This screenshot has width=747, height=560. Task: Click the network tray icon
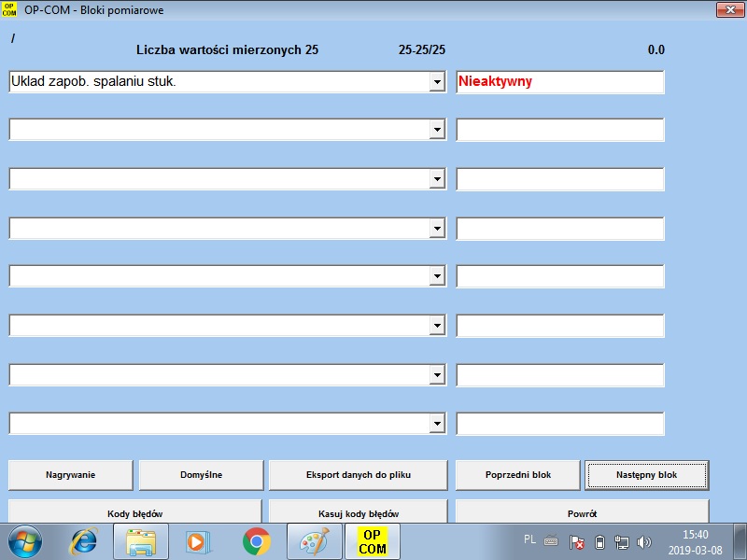pos(622,541)
